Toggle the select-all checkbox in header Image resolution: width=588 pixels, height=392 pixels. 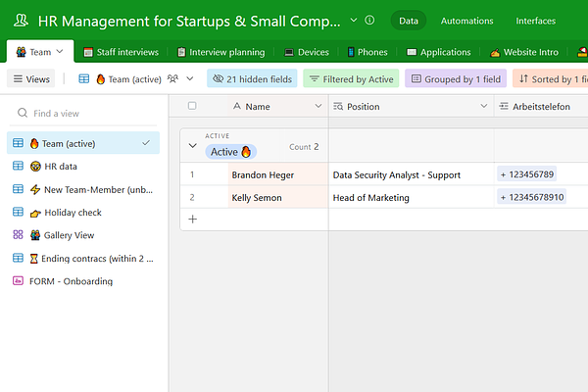[x=192, y=106]
